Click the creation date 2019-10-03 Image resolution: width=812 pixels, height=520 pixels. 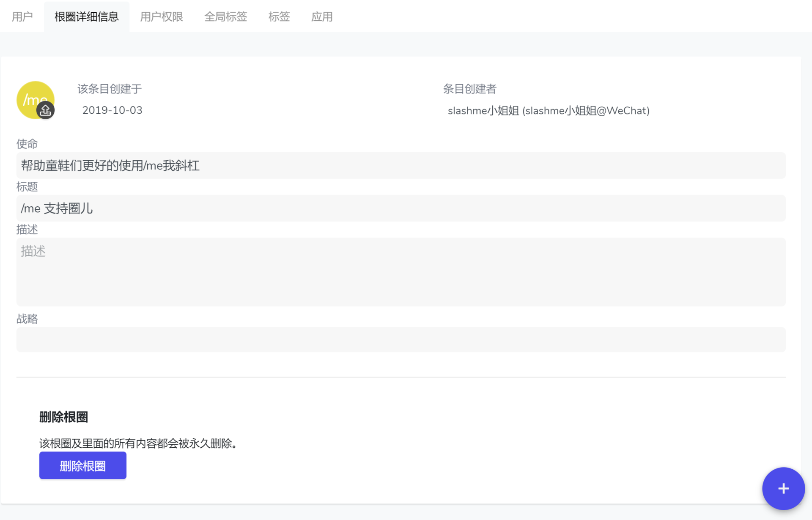(x=112, y=110)
